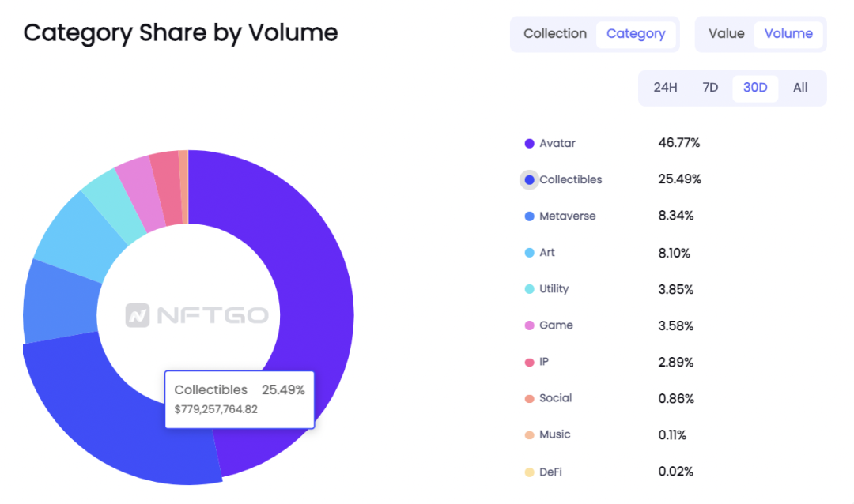Switch to Collection view
Image resolution: width=854 pixels, height=504 pixels.
coord(554,34)
